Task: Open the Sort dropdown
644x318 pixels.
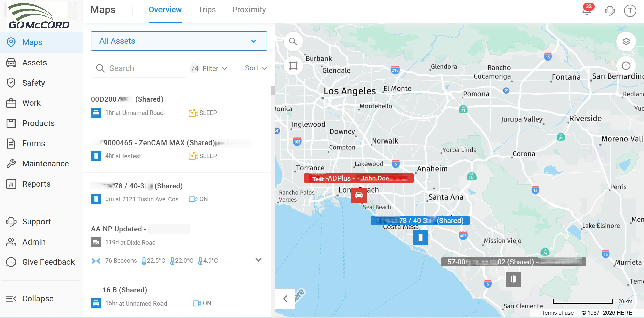Action: click(256, 68)
